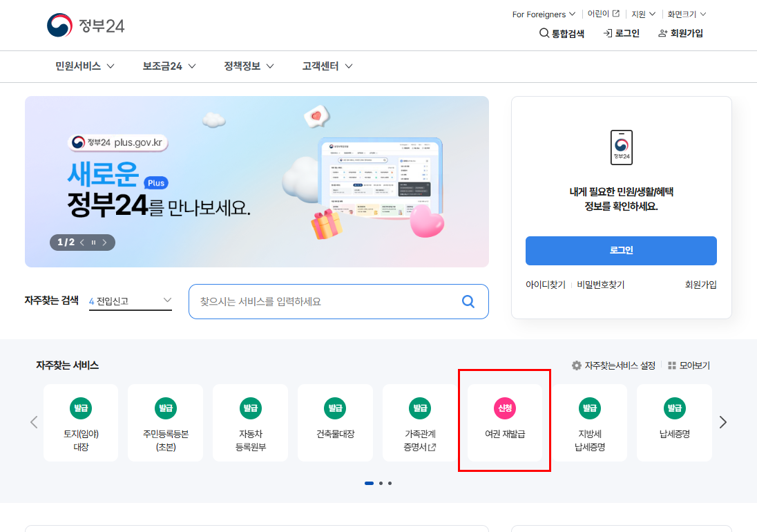
Task: Click the magnifier search button
Action: coord(468,302)
